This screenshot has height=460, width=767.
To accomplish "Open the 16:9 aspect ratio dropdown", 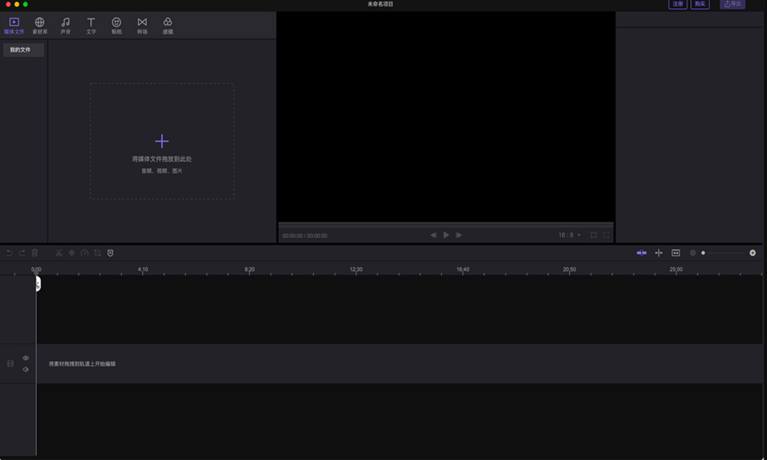I will pos(569,235).
